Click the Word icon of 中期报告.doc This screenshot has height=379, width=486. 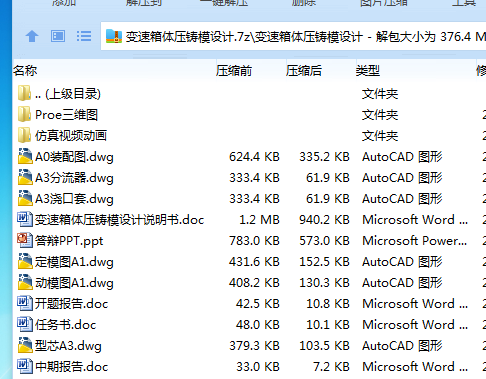[x=25, y=366]
